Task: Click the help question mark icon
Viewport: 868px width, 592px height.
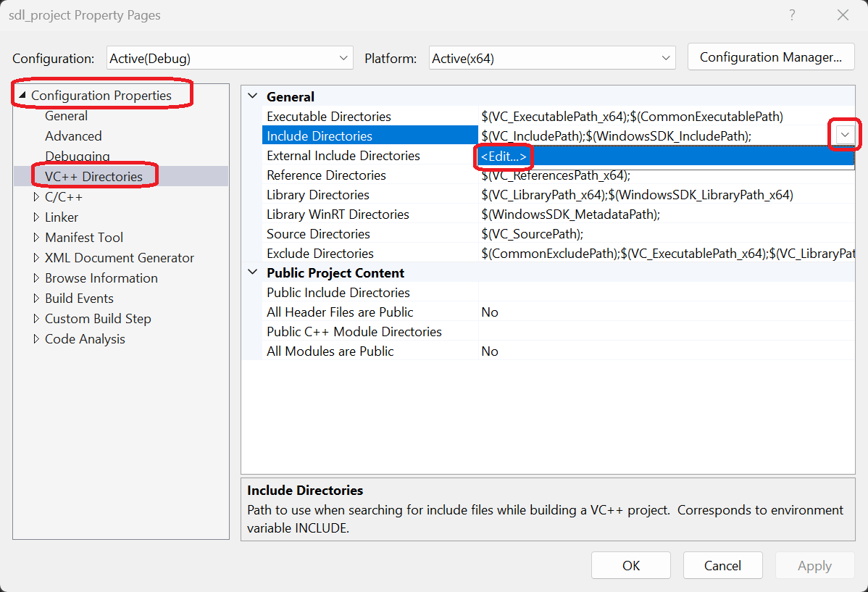Action: tap(792, 14)
